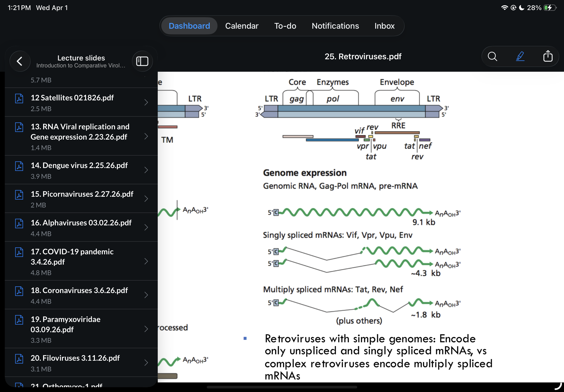The height and width of the screenshot is (392, 564).
Task: Tap the Introduction to Comparative Virol subtitle
Action: (x=81, y=65)
